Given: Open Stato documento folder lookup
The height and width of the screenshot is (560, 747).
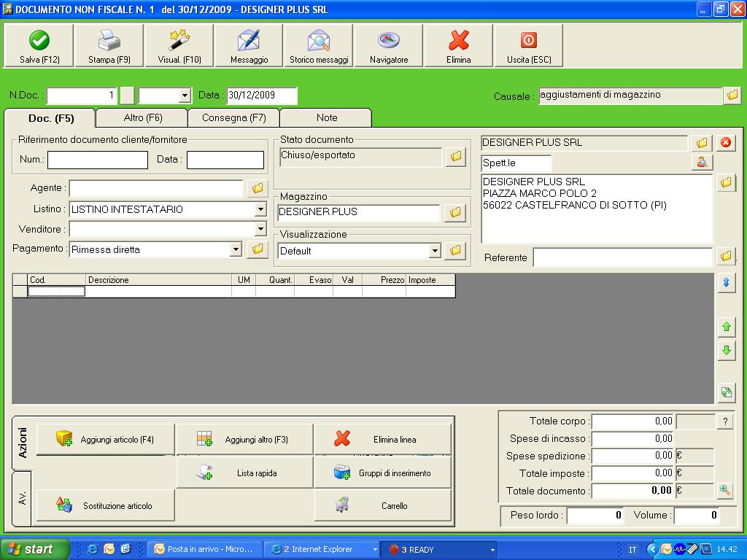Looking at the screenshot, I should click(x=456, y=156).
